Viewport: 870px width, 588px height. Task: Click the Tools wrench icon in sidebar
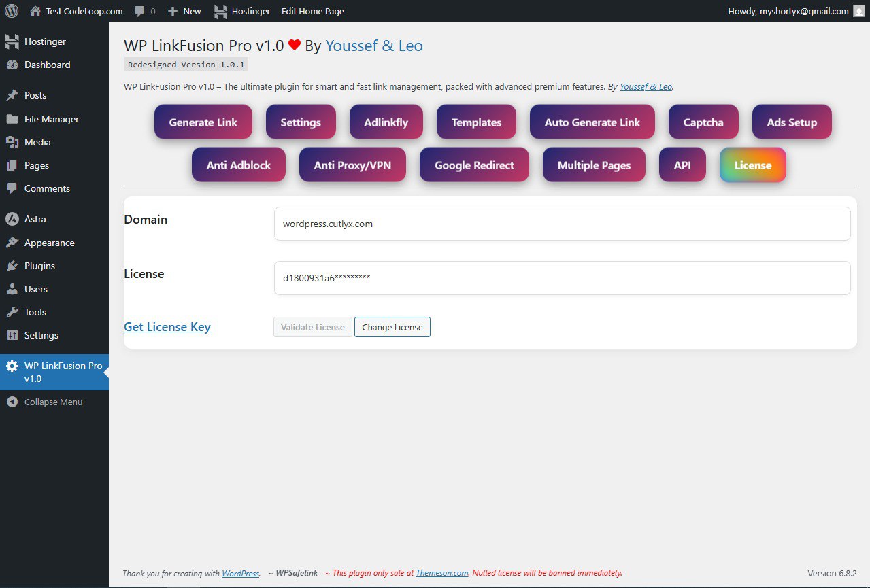[12, 312]
